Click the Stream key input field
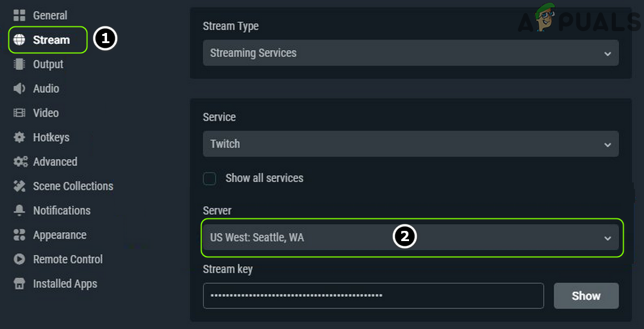 tap(373, 296)
